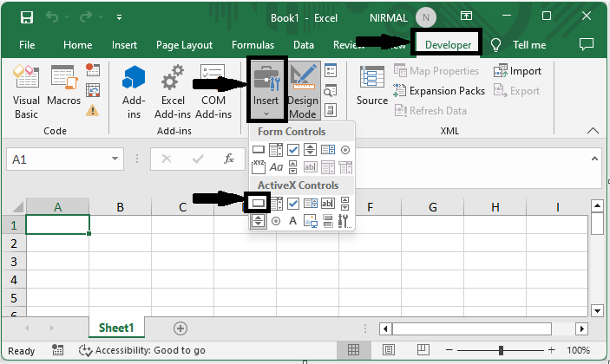Click the zoom slider handle
Image resolution: width=610 pixels, height=364 pixels.
pyautogui.click(x=501, y=350)
